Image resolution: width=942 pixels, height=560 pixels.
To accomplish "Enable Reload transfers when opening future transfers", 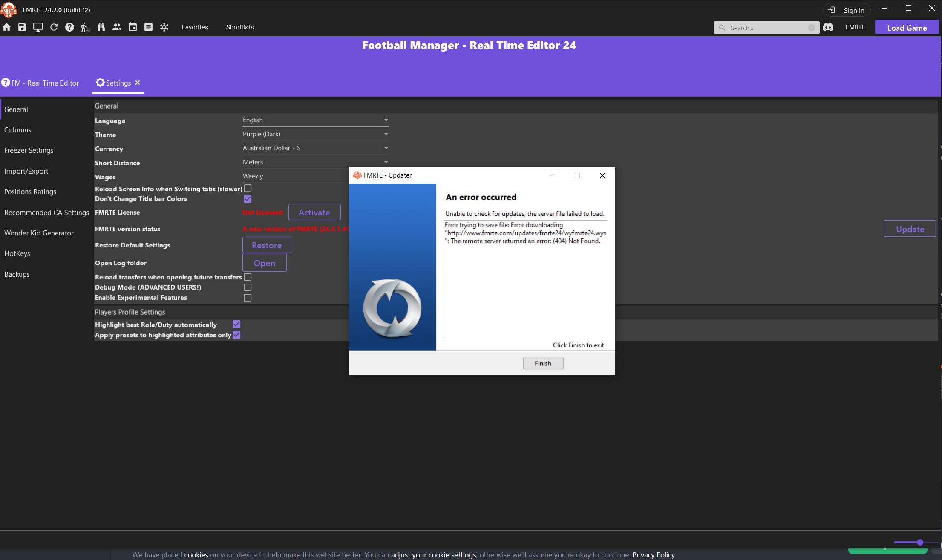I will [248, 277].
